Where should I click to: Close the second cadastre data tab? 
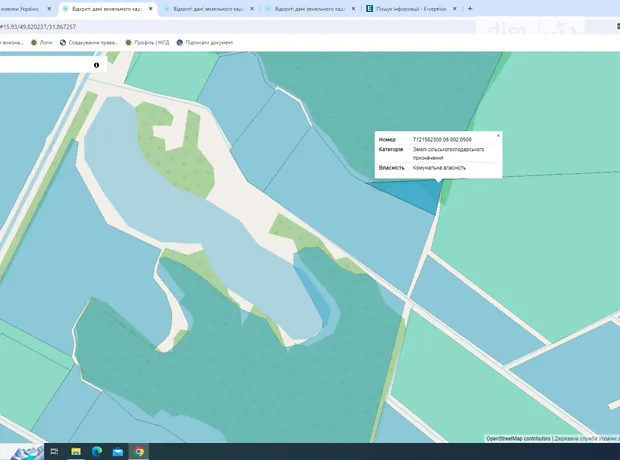coord(252,8)
